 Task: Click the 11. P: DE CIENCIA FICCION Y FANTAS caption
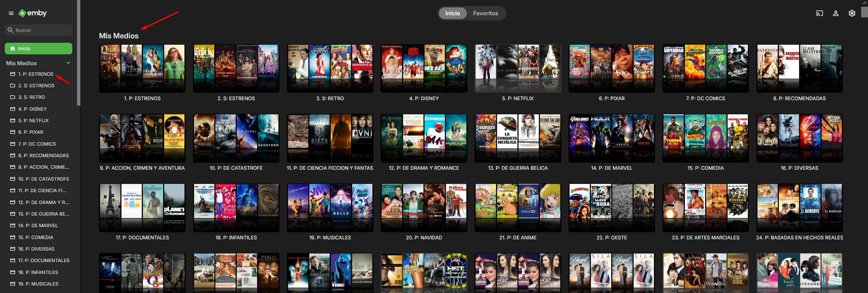coord(330,168)
